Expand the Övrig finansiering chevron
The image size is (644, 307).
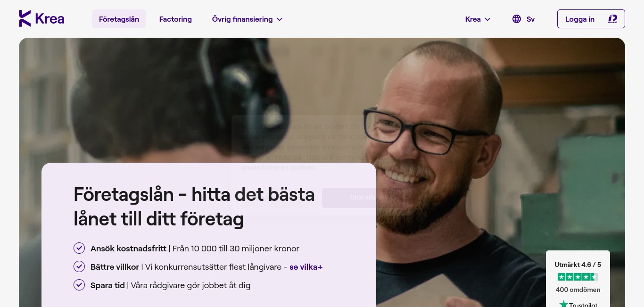click(x=280, y=19)
